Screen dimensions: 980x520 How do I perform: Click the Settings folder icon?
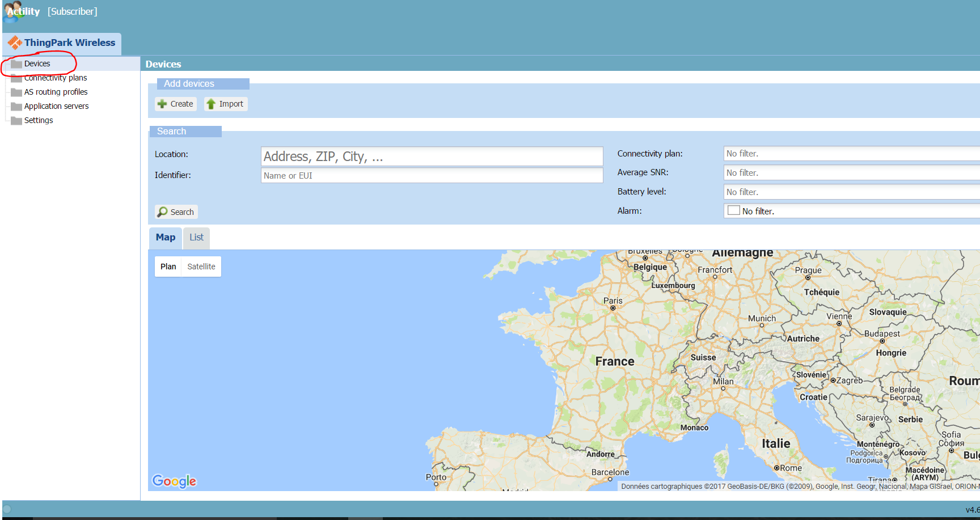16,121
